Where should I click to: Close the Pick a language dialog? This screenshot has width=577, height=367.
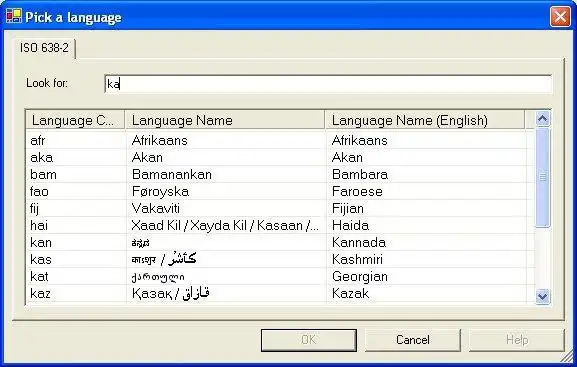tap(560, 17)
